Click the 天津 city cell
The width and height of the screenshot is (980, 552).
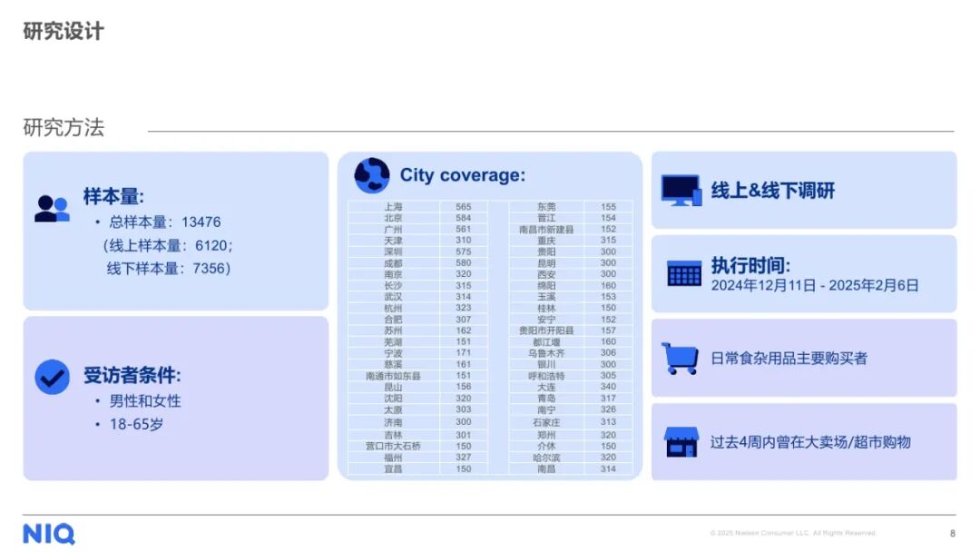pos(393,241)
